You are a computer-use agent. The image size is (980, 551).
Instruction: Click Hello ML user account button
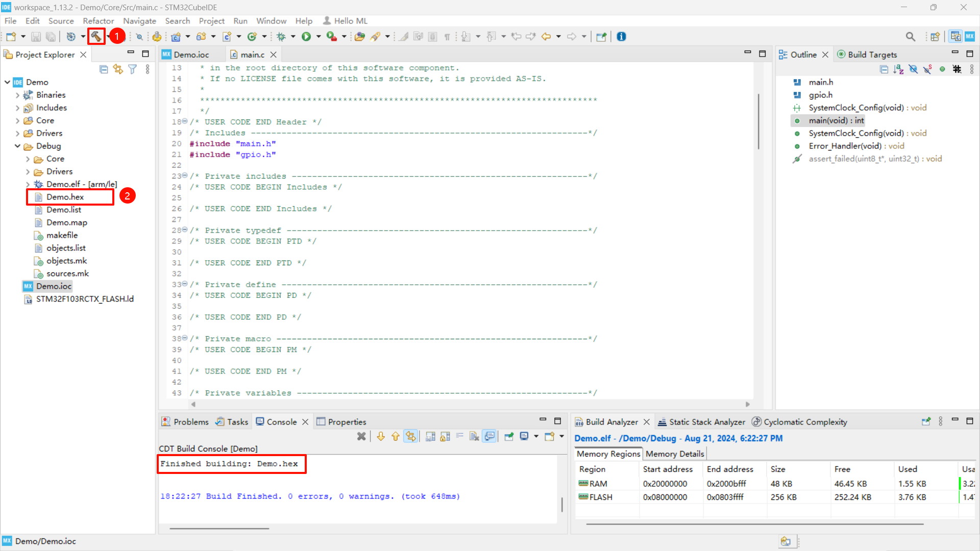(x=346, y=21)
